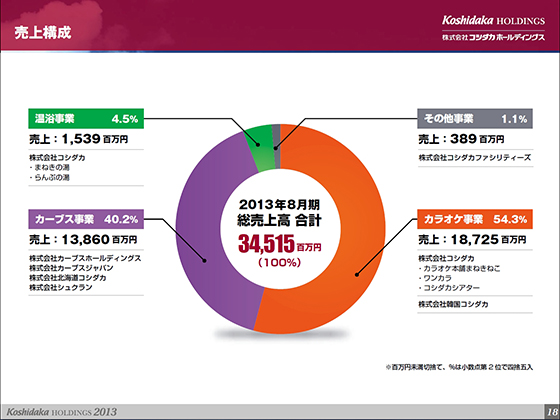Click the 売上：389 百万円 figure
Viewport: 560px width, 420px height.
pyautogui.click(x=461, y=139)
